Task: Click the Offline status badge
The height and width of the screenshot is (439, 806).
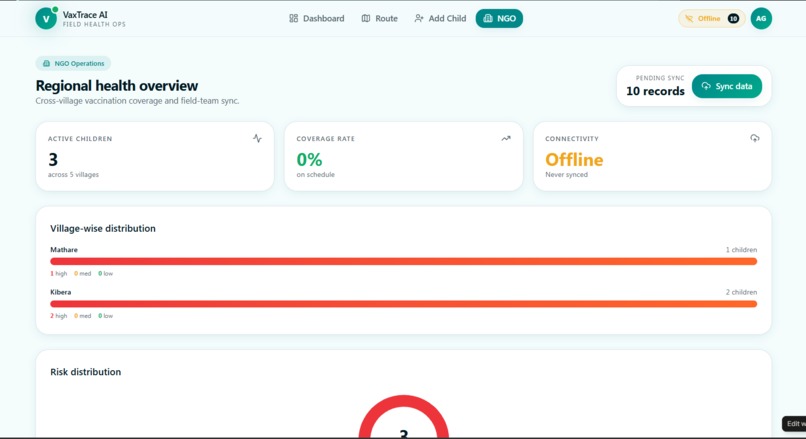Action: pyautogui.click(x=711, y=19)
